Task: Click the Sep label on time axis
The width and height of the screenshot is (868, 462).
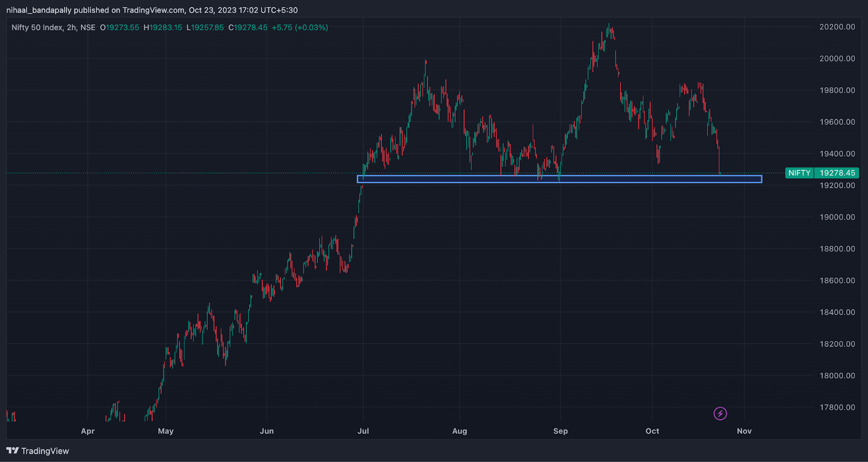Action: [x=560, y=431]
